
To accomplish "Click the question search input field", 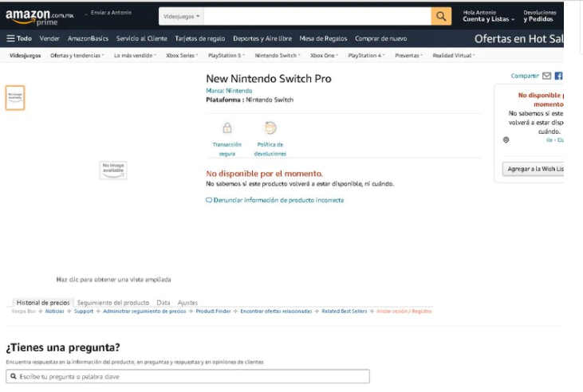I will [187, 376].
